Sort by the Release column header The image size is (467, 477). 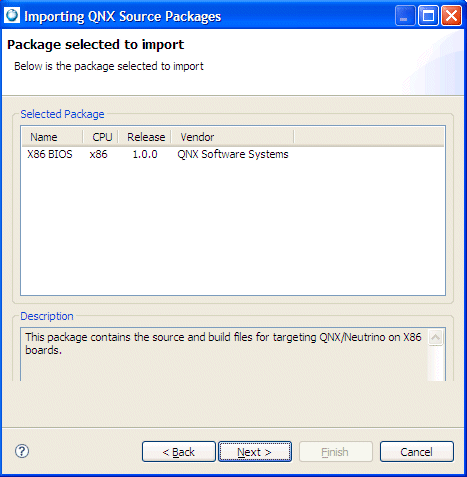coord(145,137)
